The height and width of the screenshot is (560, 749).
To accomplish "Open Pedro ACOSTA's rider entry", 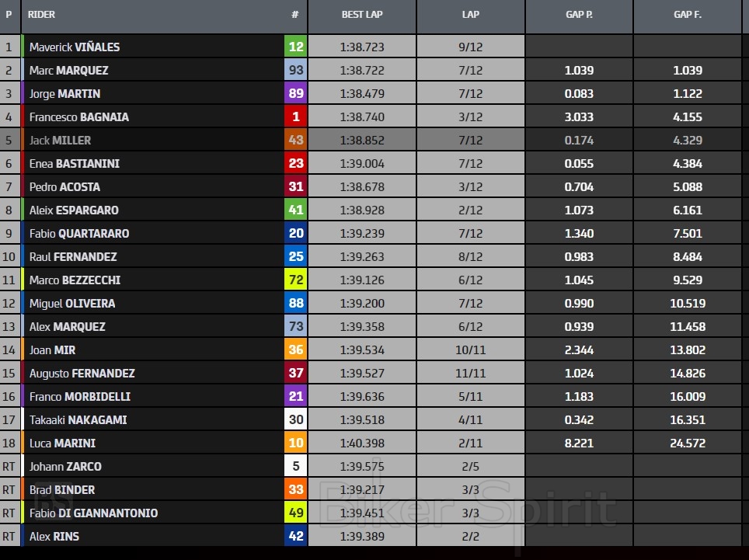I will pyautogui.click(x=64, y=186).
